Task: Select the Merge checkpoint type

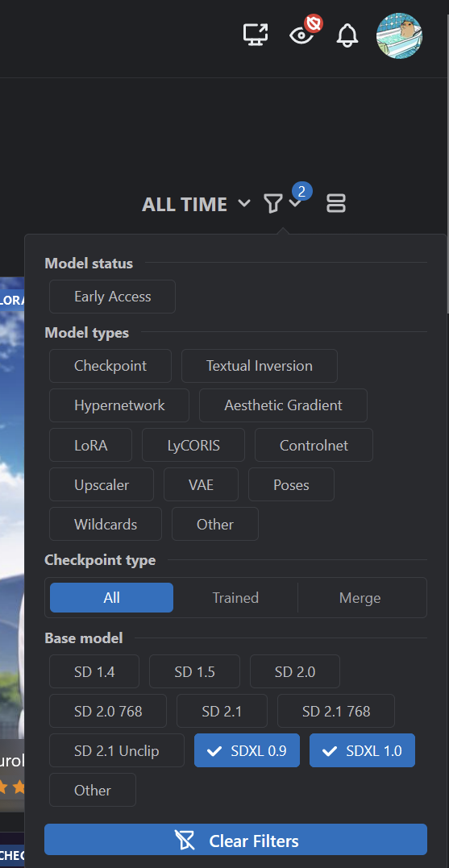Action: [x=360, y=598]
